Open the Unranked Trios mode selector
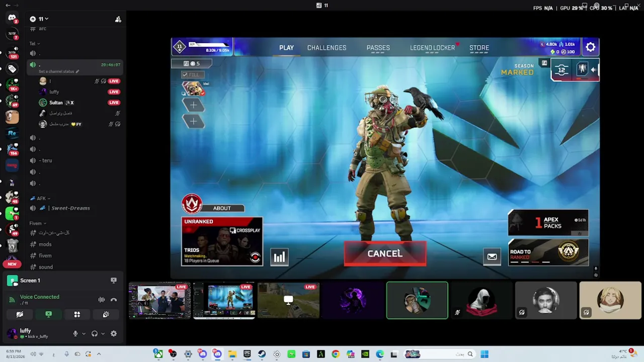Screen dimensions: 644x362 (x=222, y=241)
